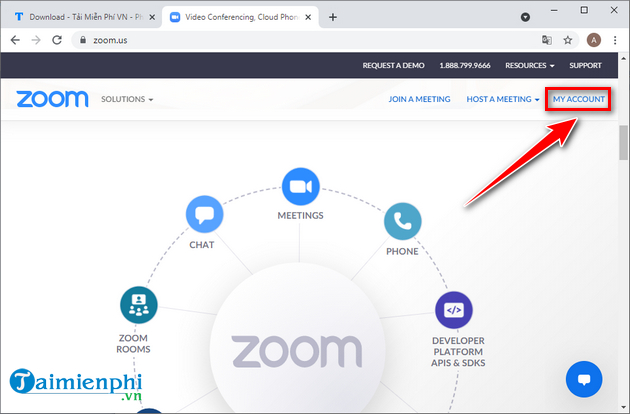Maximize the Chrome window
Screen dimensions: 630x414
tap(584, 10)
